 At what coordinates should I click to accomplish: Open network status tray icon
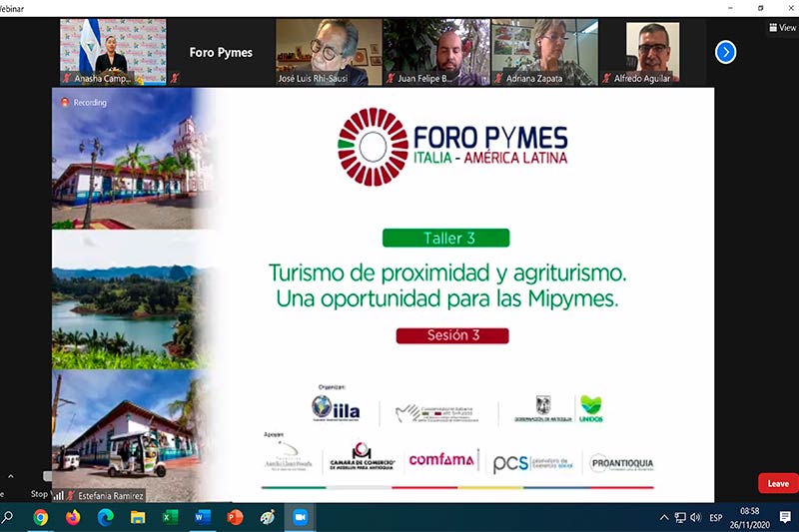pos(680,518)
